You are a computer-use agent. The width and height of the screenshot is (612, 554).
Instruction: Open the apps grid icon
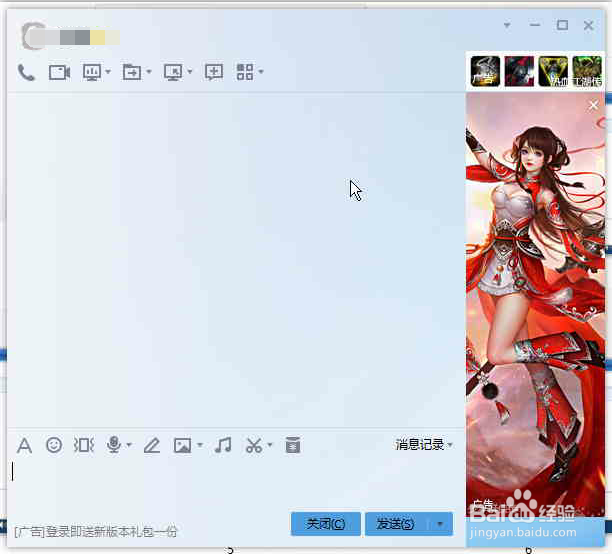pyautogui.click(x=245, y=72)
